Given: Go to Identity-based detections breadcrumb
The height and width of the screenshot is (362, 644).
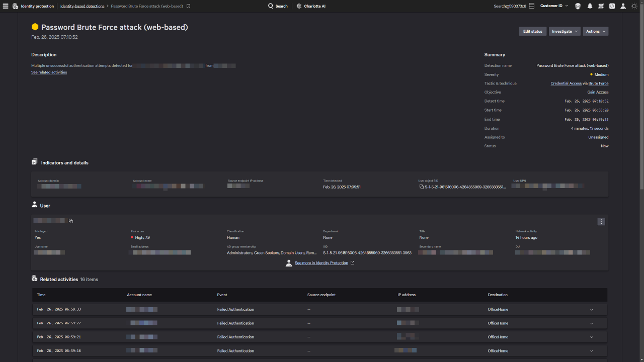Looking at the screenshot, I should (83, 6).
